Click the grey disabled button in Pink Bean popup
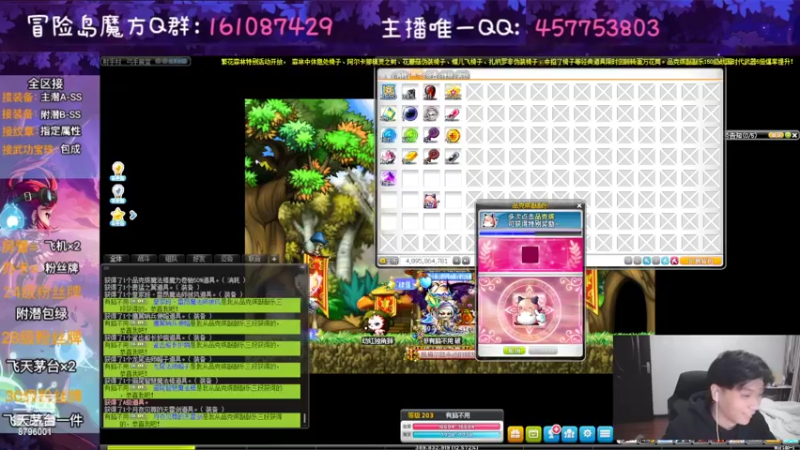This screenshot has height=450, width=800. 543,351
